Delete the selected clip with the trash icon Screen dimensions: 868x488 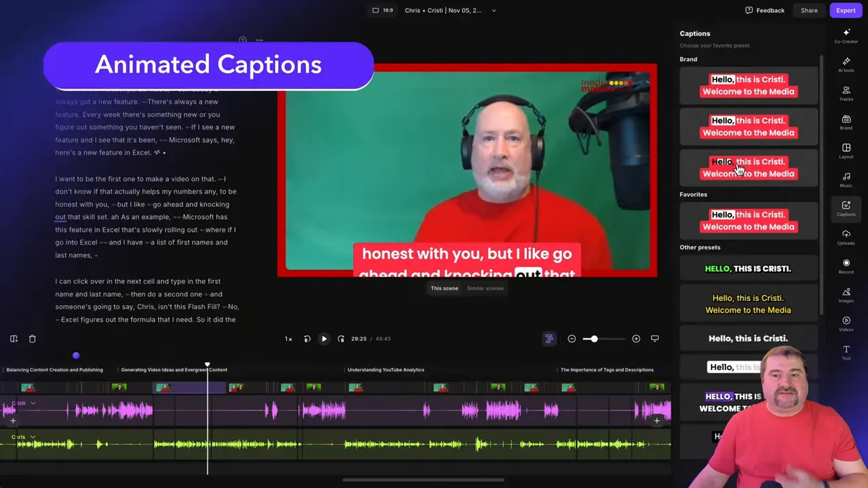(x=32, y=338)
